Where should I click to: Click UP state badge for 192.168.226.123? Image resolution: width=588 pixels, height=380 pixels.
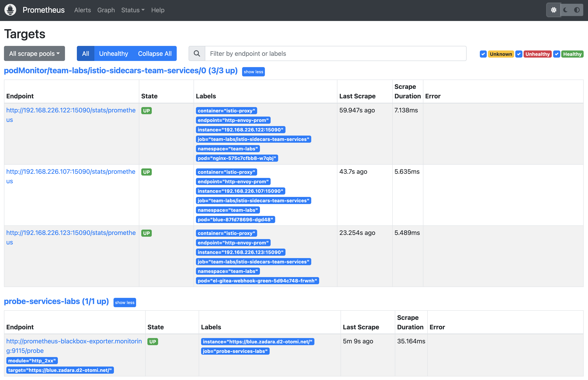pyautogui.click(x=146, y=233)
